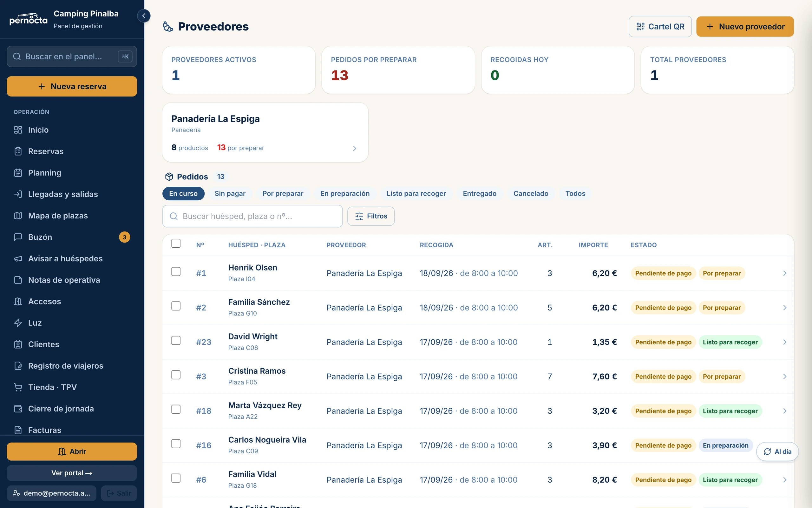The image size is (812, 508).
Task: Open Cierre de jornada
Action: (x=72, y=409)
